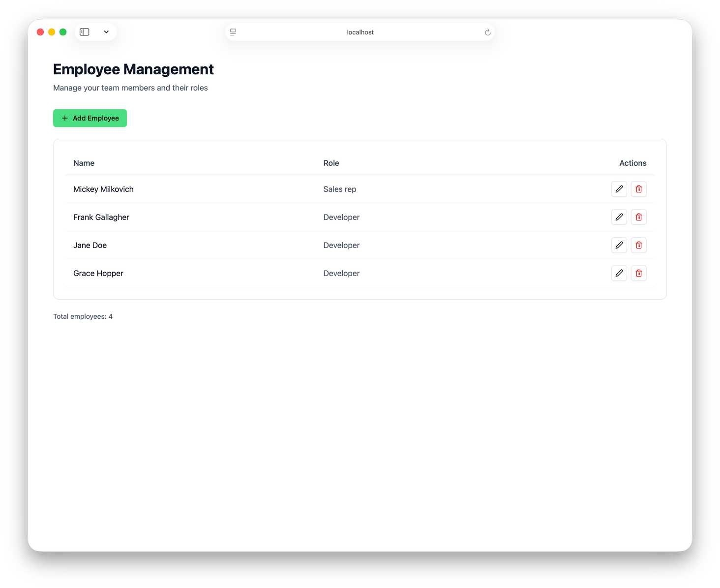Viewport: 720px width, 588px height.
Task: Expand the sidebar chevron dropdown
Action: [106, 32]
